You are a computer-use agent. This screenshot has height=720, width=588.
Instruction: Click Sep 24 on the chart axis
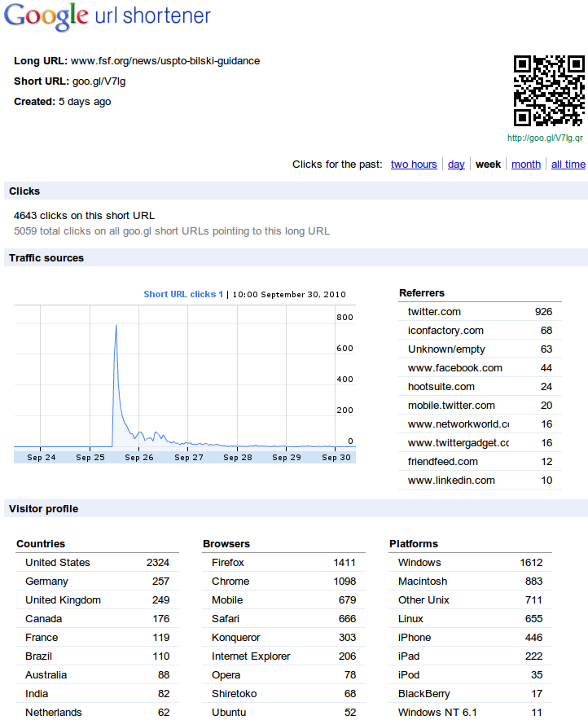pos(42,458)
